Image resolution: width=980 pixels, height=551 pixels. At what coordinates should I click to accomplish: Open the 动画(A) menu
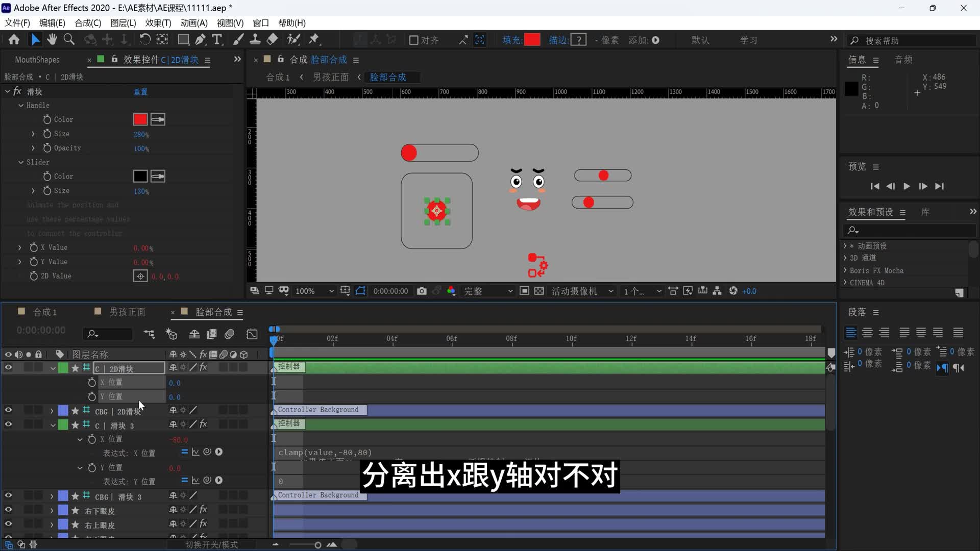point(194,23)
